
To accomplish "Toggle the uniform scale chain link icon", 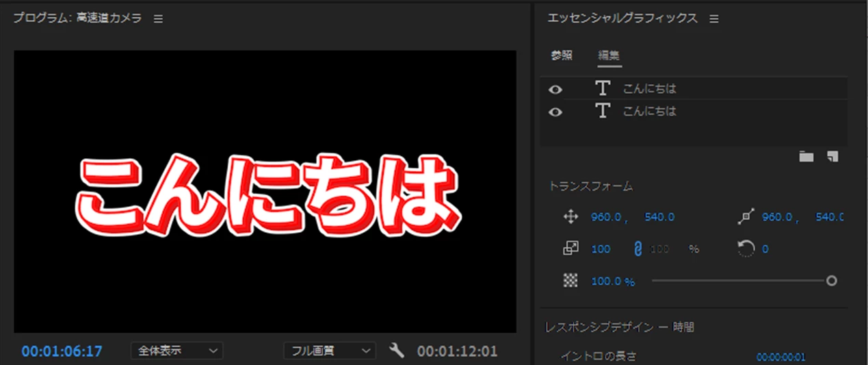I will [639, 249].
